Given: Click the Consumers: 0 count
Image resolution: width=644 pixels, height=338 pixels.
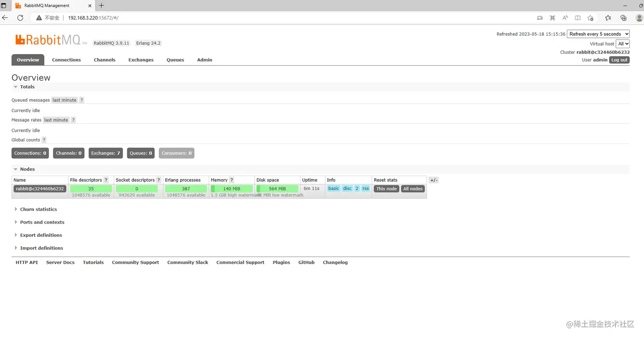Looking at the screenshot, I should click(x=177, y=153).
